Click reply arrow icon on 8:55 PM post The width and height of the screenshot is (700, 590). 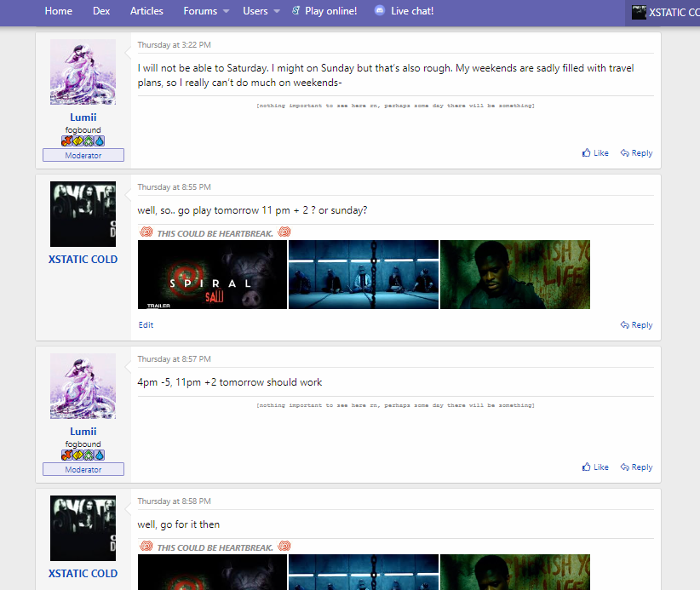(x=624, y=325)
